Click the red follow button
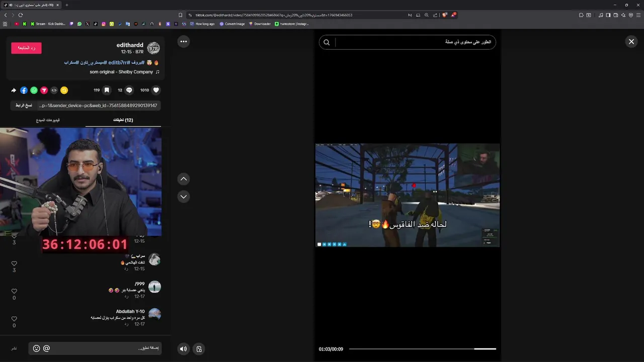 pyautogui.click(x=26, y=48)
